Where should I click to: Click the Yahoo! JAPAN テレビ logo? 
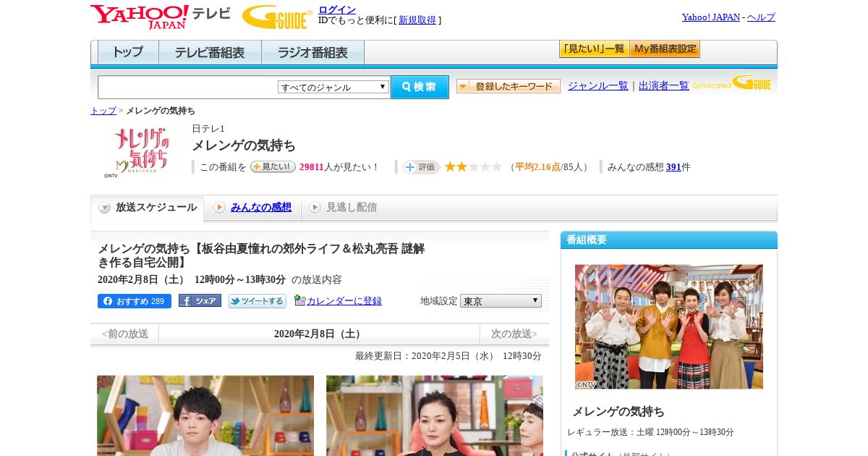point(161,16)
